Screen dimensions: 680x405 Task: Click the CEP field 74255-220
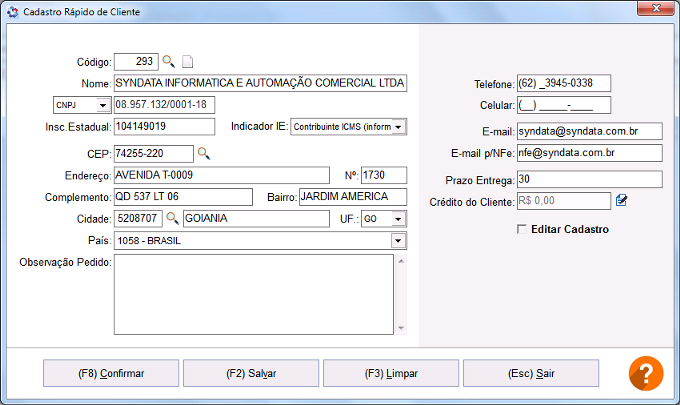pyautogui.click(x=154, y=154)
